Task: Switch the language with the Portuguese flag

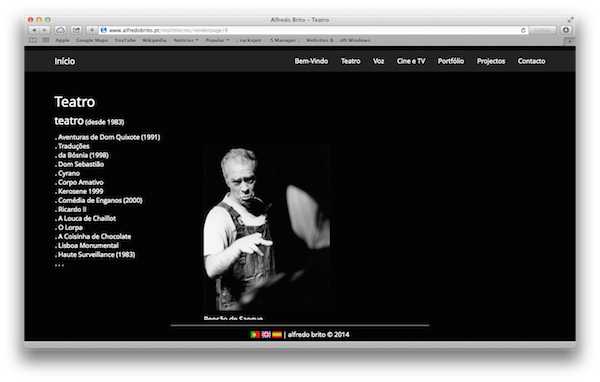Action: click(x=255, y=335)
